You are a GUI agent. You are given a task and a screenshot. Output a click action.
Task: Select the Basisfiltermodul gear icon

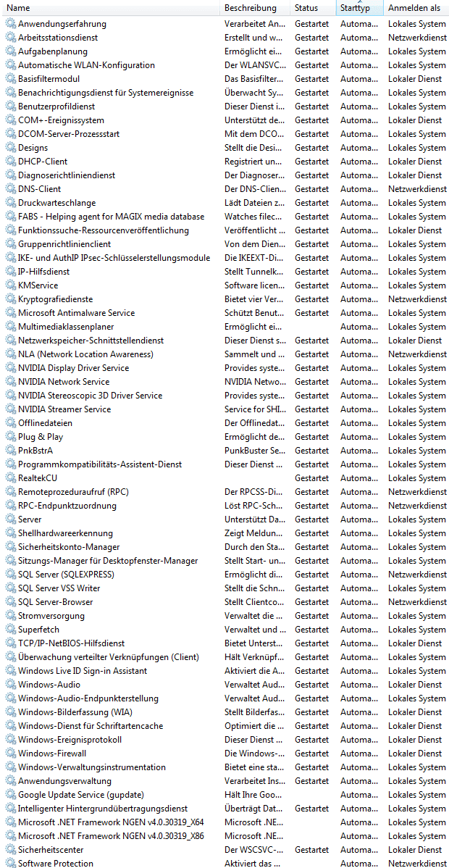coord(11,78)
